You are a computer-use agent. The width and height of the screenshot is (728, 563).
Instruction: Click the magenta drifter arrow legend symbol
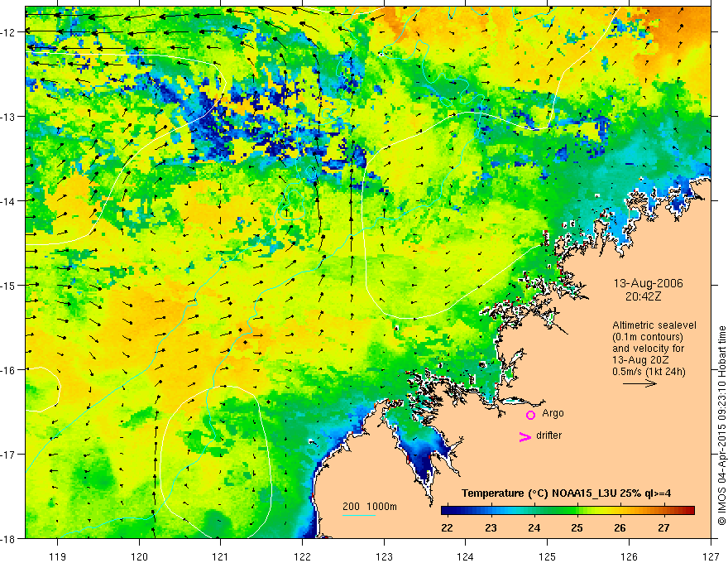pyautogui.click(x=524, y=437)
